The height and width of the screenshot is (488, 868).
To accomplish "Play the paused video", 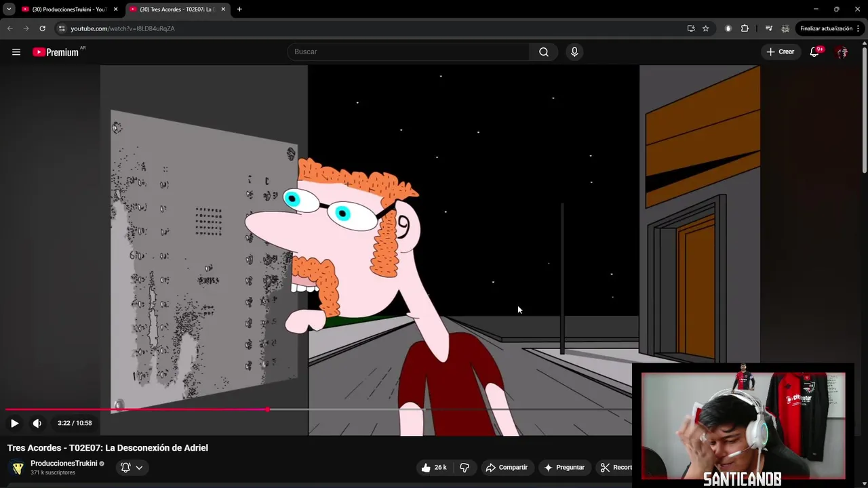I will pos(14,423).
